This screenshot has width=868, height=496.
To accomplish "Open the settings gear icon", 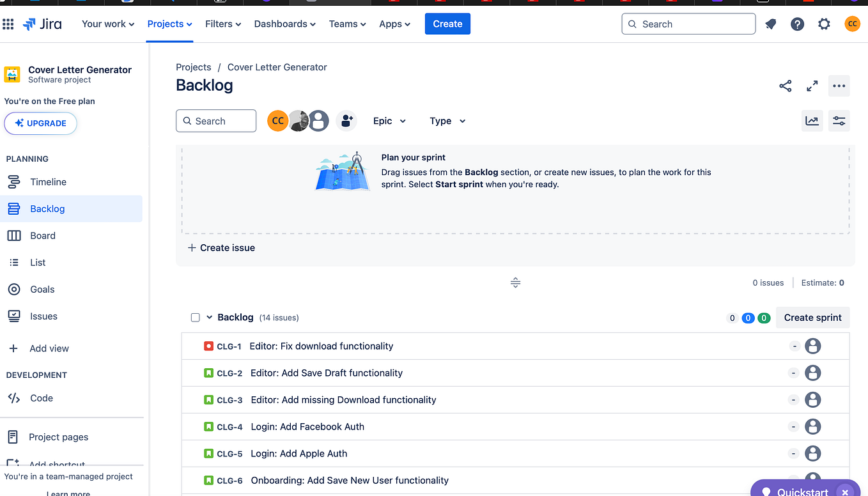I will [x=824, y=24].
